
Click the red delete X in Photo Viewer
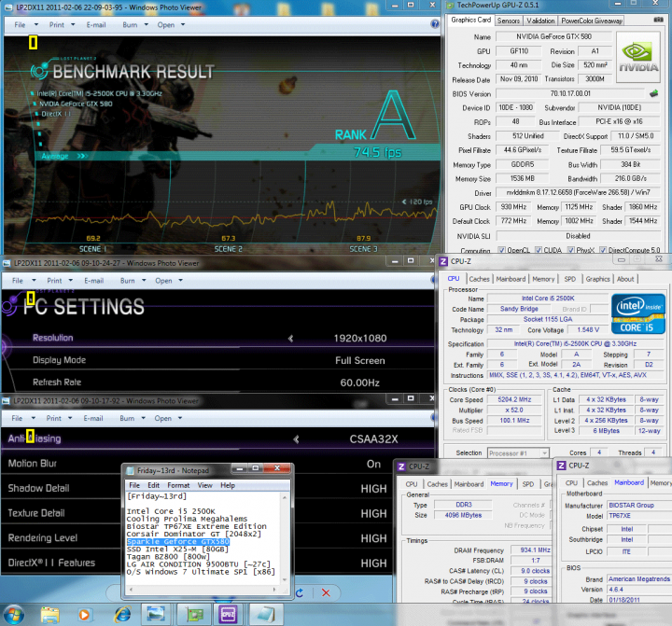[326, 592]
